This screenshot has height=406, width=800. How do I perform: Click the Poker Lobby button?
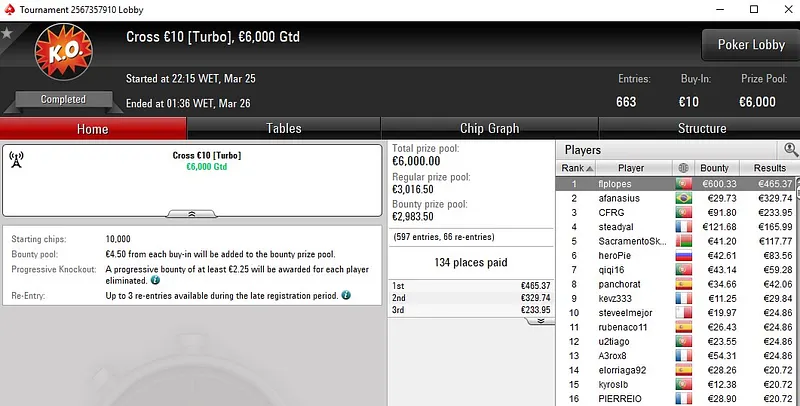coord(750,45)
